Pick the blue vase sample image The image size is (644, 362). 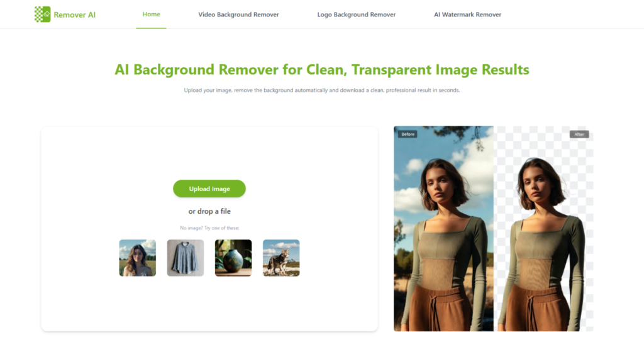[x=233, y=258]
